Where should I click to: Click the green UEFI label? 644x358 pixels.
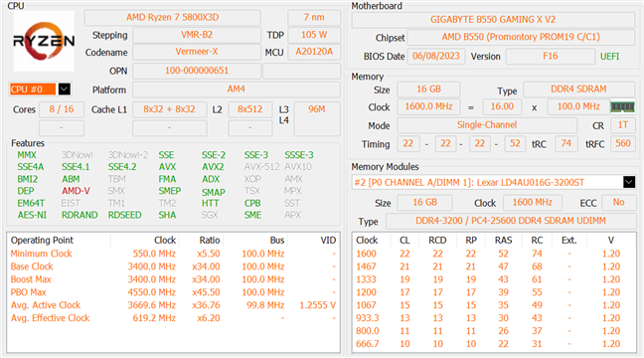click(x=609, y=57)
